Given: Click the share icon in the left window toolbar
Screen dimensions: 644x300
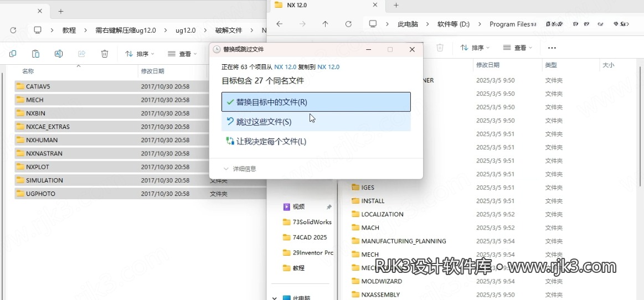Looking at the screenshot, I should (x=82, y=54).
